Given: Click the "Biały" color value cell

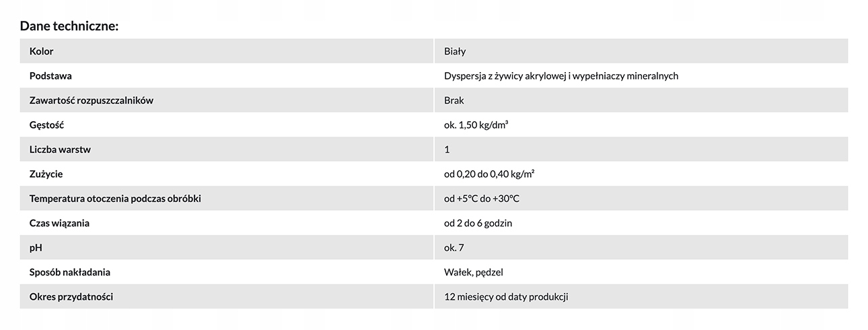Looking at the screenshot, I should 455,51.
